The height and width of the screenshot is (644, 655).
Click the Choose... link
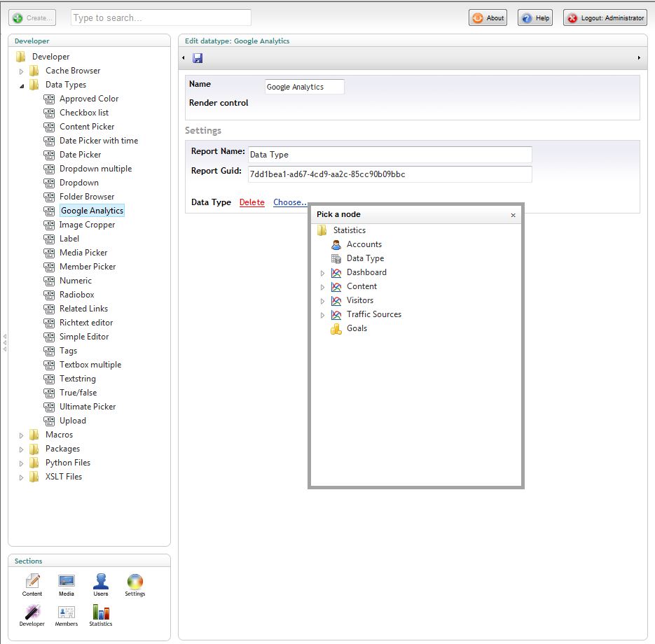(x=290, y=202)
